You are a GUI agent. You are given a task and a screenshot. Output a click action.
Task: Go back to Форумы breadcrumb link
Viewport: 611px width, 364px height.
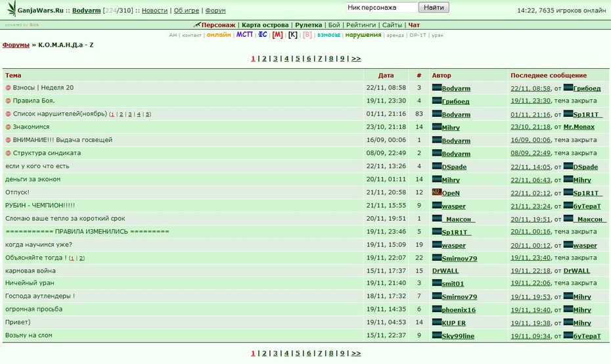coord(16,45)
